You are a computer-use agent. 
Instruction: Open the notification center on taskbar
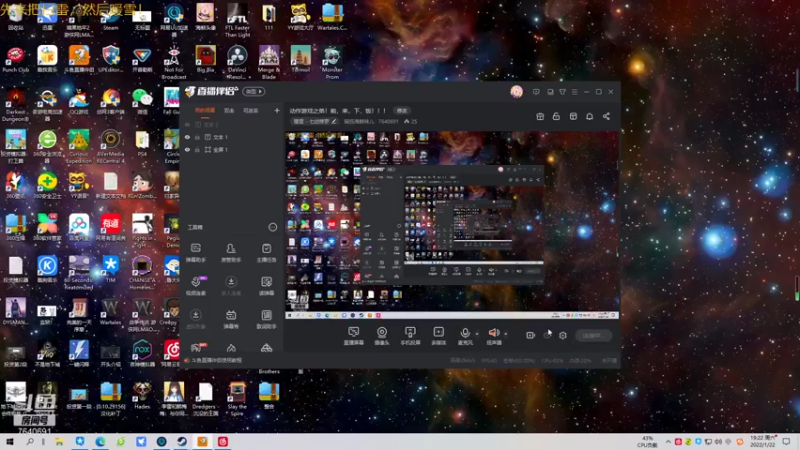[786, 442]
